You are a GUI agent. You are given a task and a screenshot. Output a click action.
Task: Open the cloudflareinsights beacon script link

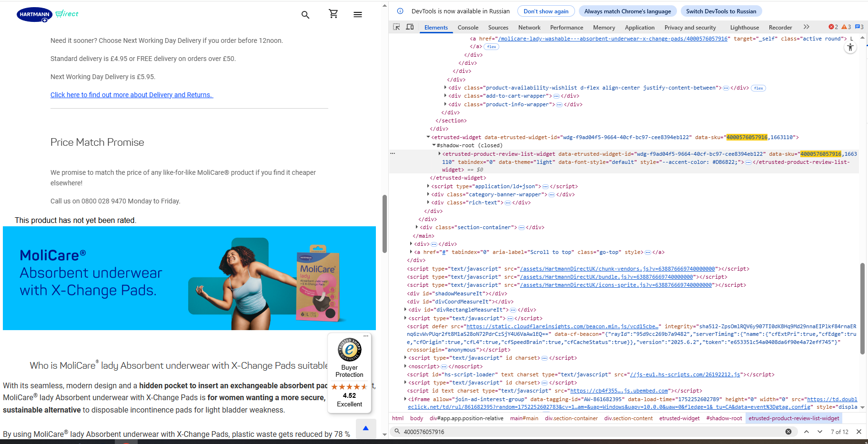(x=562, y=326)
